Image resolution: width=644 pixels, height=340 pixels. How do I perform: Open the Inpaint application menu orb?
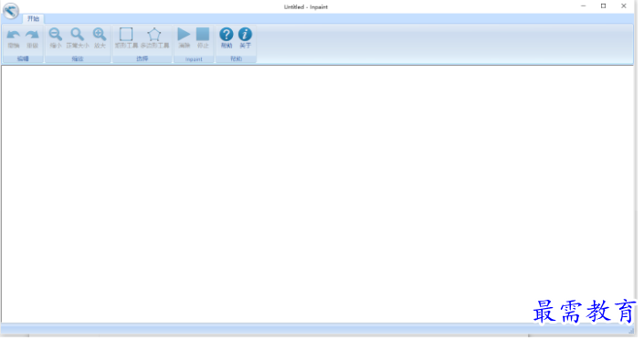(x=11, y=11)
